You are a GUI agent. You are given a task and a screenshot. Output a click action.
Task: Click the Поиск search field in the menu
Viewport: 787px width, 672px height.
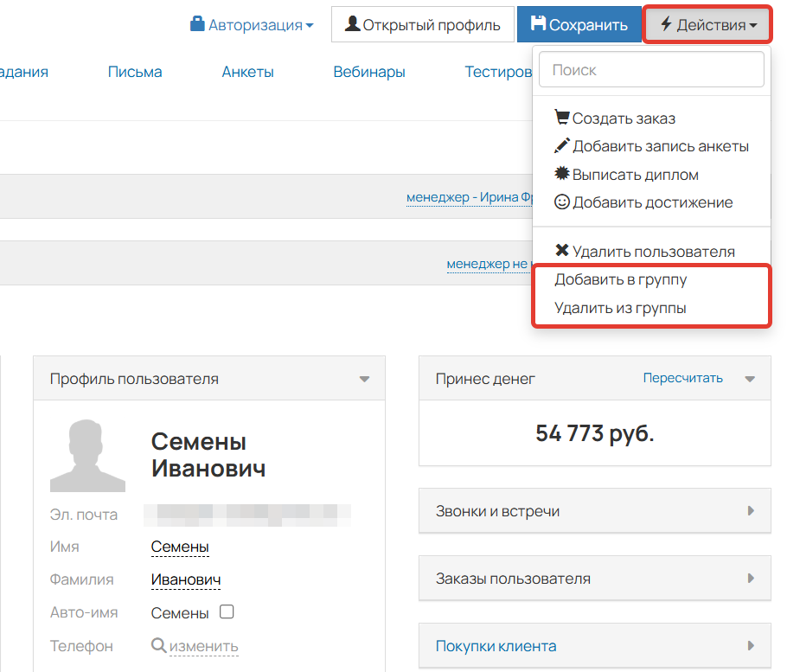(650, 69)
